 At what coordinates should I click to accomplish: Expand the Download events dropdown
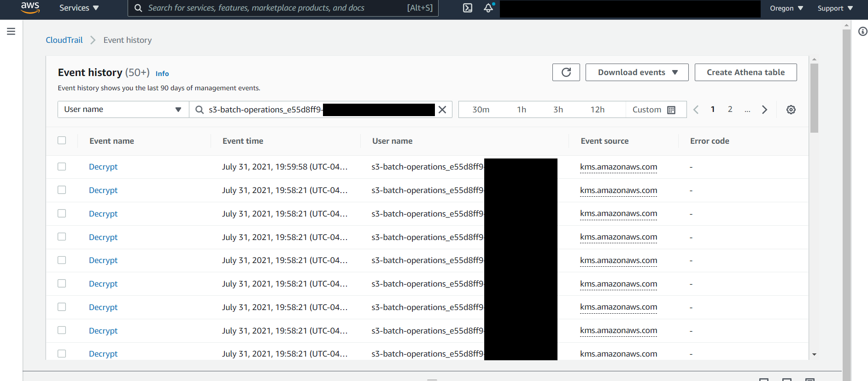pos(637,72)
